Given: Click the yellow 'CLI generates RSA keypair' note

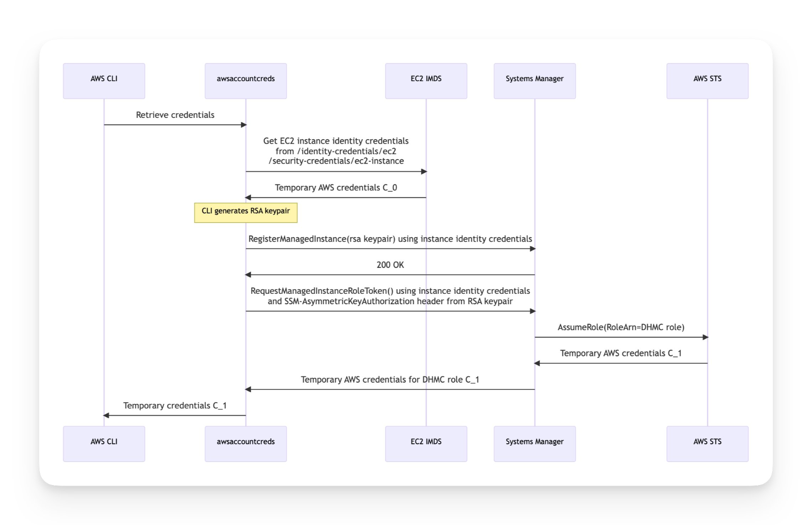Looking at the screenshot, I should coord(246,212).
